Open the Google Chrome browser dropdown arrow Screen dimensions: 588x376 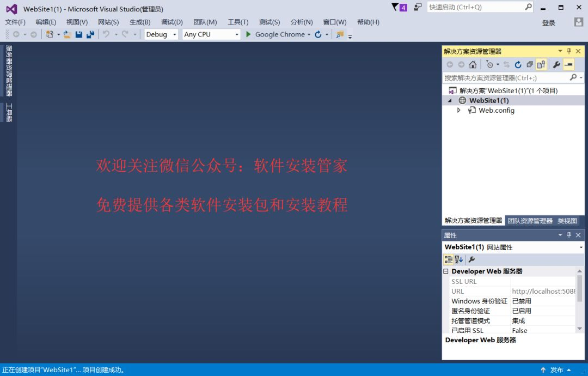[x=309, y=34]
